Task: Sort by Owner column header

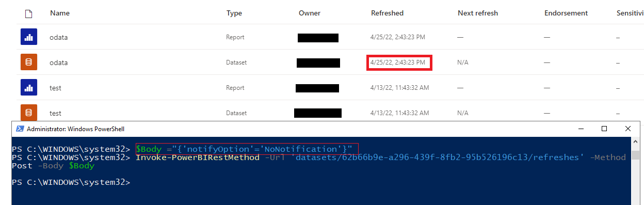Action: tap(310, 13)
